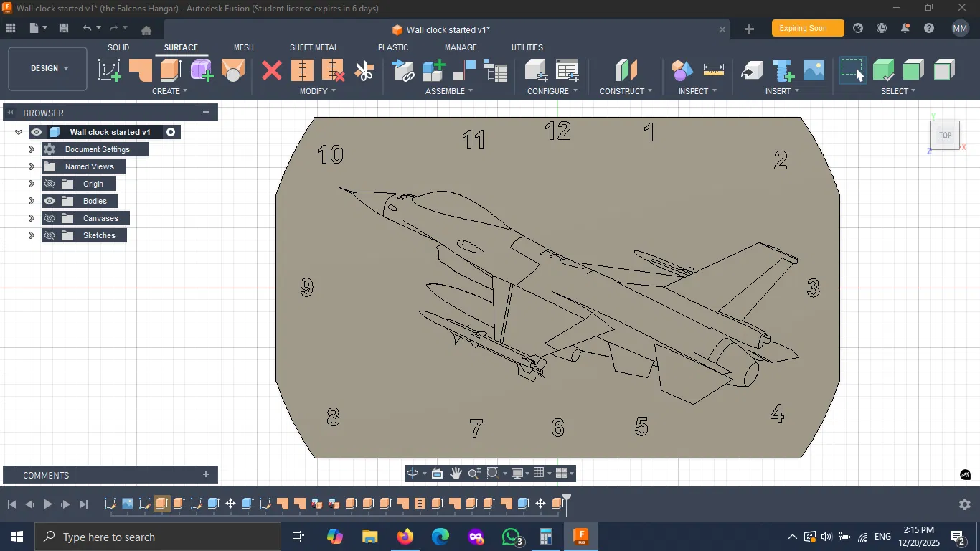
Task: Open the Job Status clock icon
Action: coord(882,28)
